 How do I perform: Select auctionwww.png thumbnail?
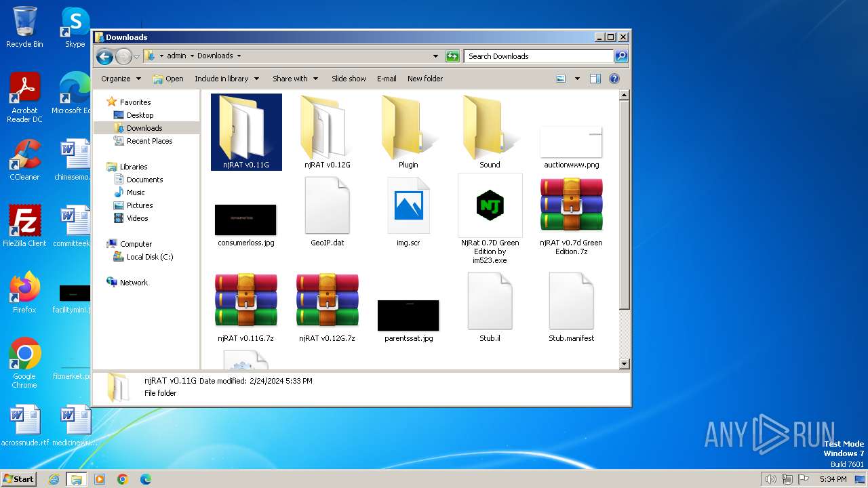[571, 146]
